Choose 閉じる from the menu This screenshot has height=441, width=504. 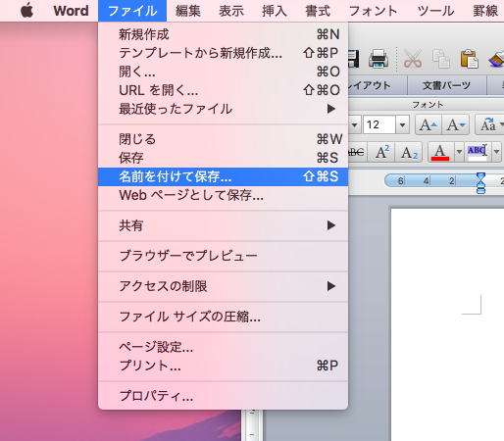223,139
